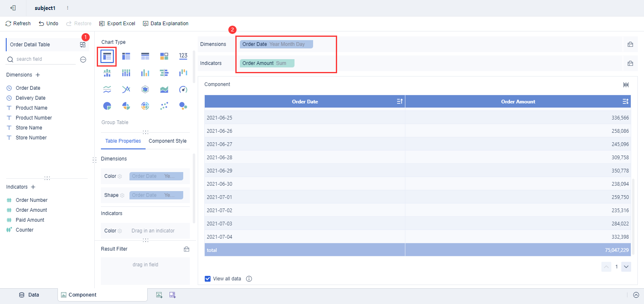This screenshot has height=304, width=644.
Task: Select the scatter chart type icon
Action: [164, 105]
